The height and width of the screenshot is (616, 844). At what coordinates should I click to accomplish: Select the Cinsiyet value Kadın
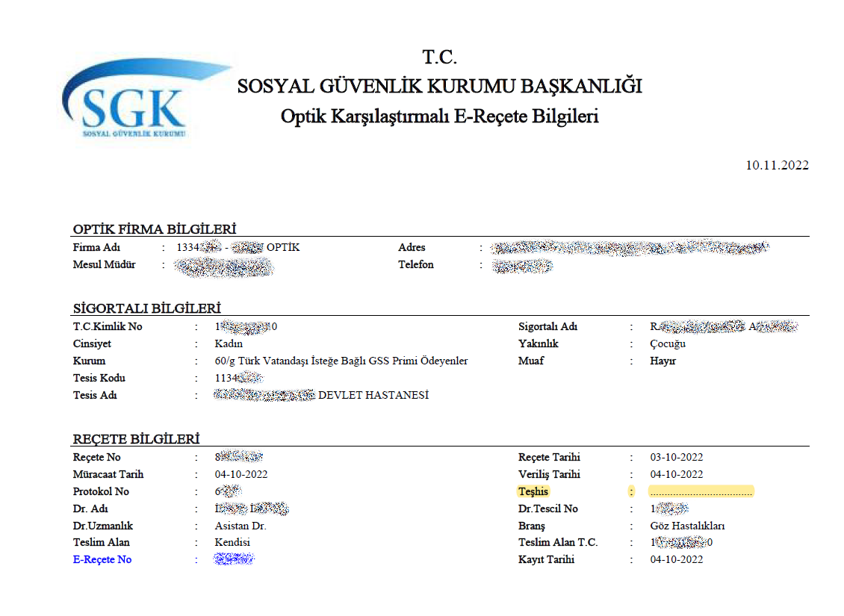229,343
